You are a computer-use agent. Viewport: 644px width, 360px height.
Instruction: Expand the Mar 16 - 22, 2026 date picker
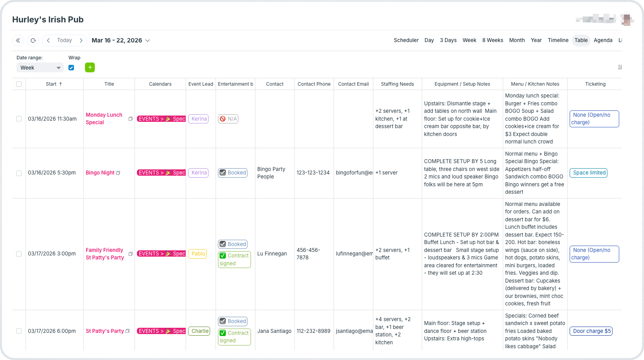pyautogui.click(x=148, y=40)
